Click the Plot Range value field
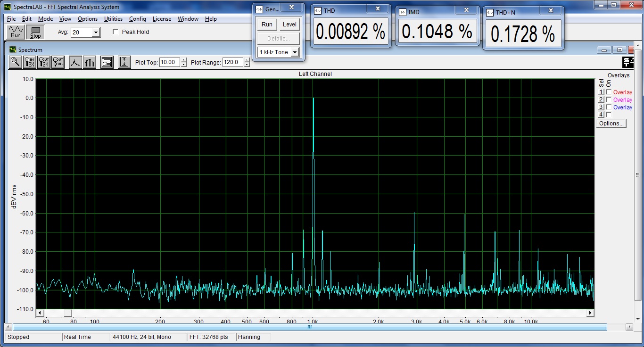644x347 pixels. [232, 62]
